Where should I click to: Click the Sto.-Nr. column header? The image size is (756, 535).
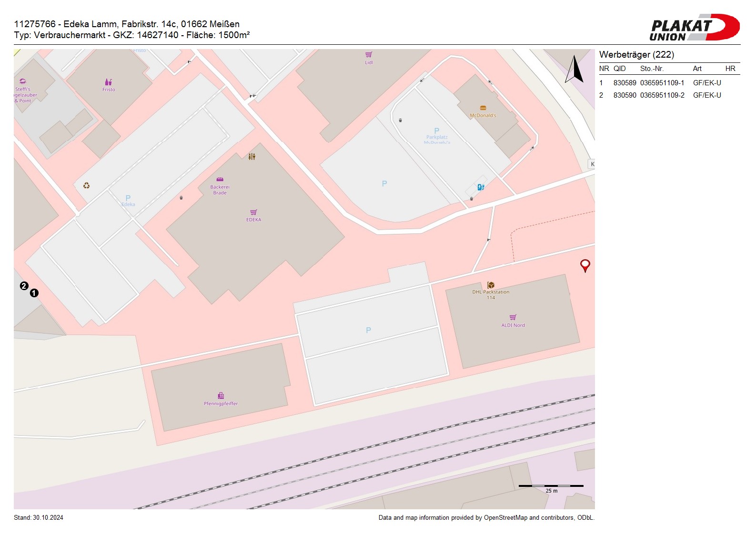point(652,69)
